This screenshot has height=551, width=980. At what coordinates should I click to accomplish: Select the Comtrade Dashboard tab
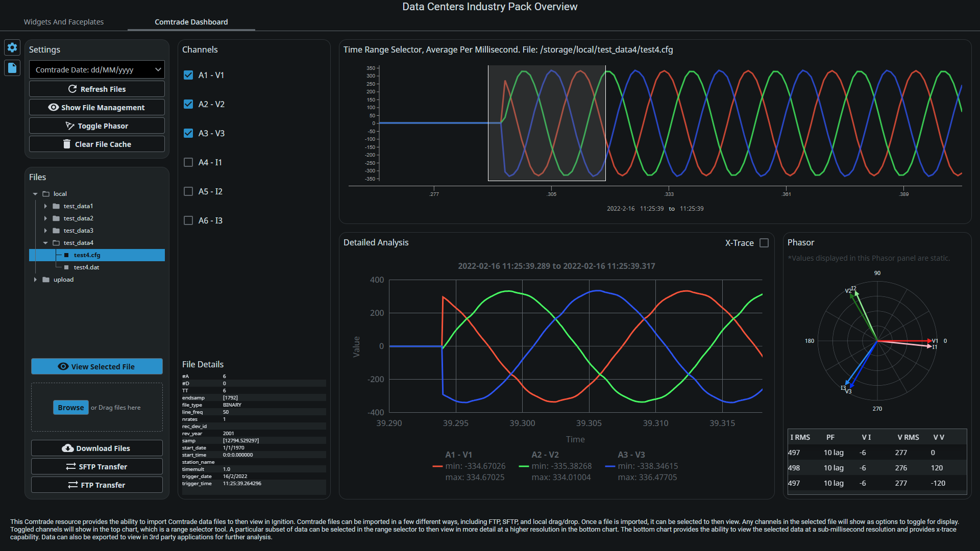click(x=191, y=22)
